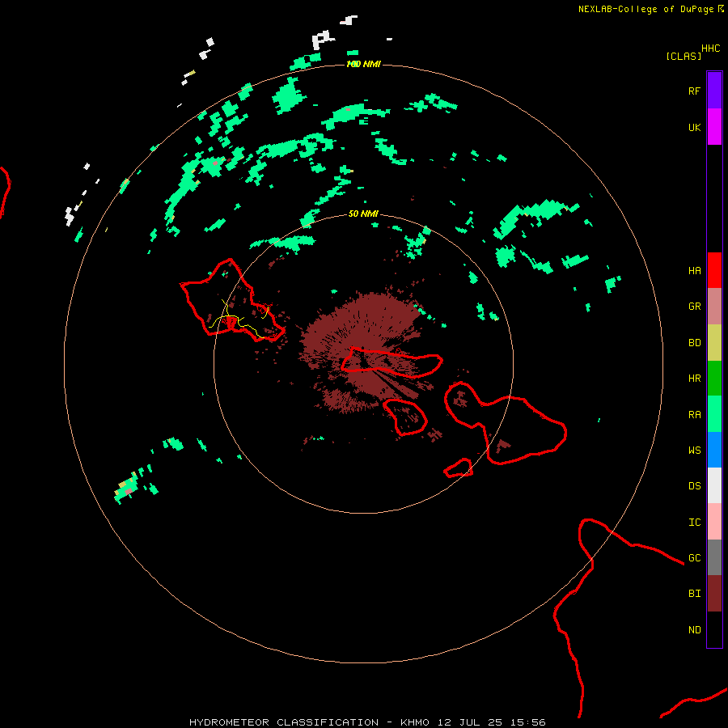
Task: Click the 'HA' legend label
Action: [x=694, y=271]
